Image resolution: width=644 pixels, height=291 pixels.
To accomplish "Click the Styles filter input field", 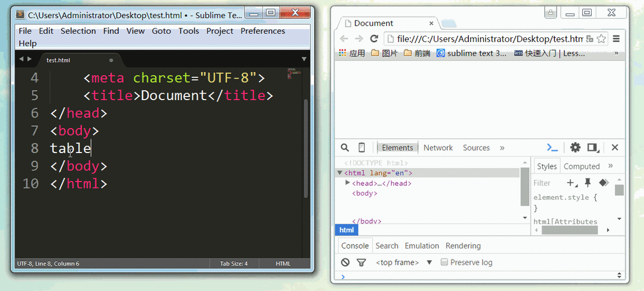I will (x=547, y=183).
